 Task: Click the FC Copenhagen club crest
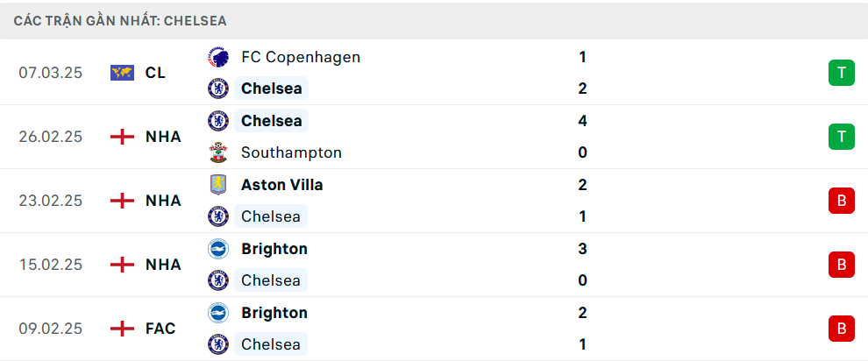[x=217, y=57]
